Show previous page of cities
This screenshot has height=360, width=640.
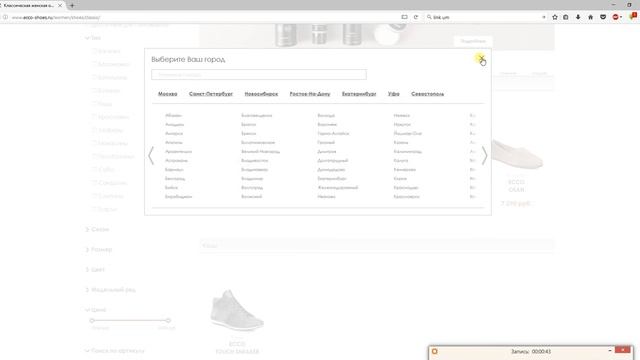coord(151,156)
